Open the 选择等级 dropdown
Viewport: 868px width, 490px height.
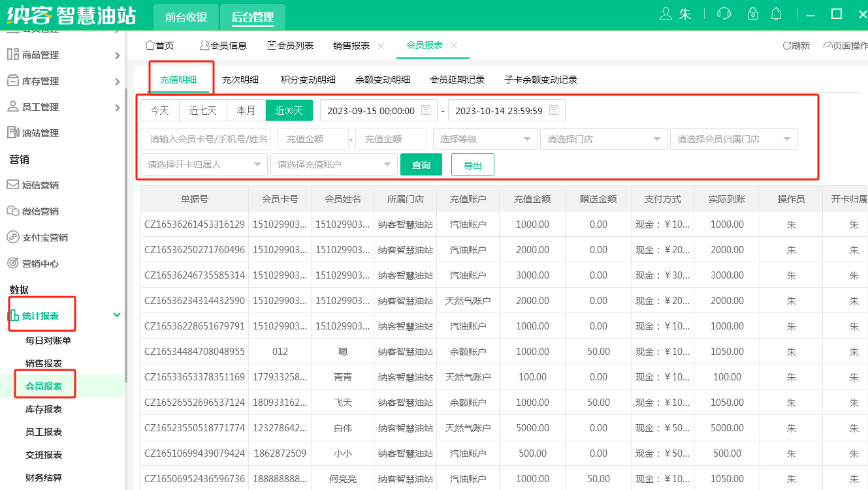coord(485,139)
